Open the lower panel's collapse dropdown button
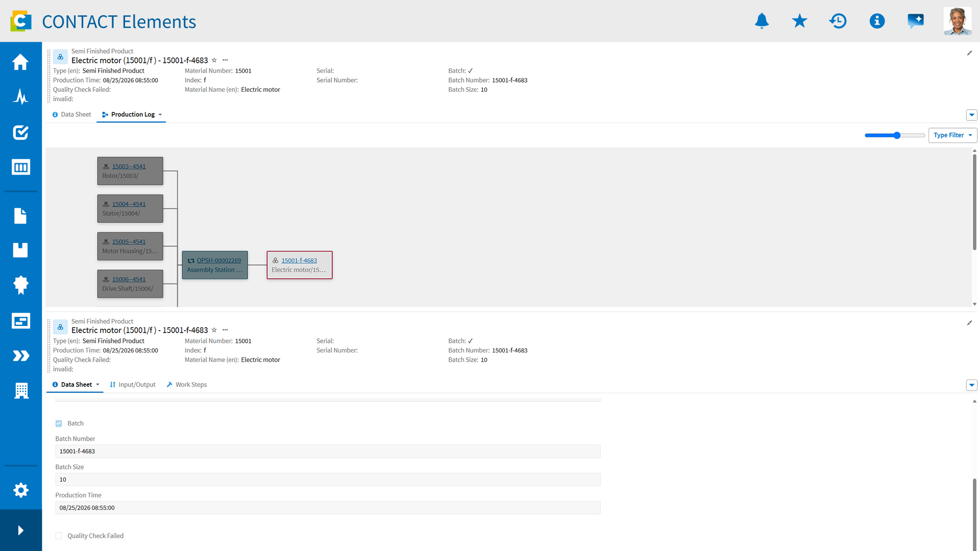 point(972,385)
